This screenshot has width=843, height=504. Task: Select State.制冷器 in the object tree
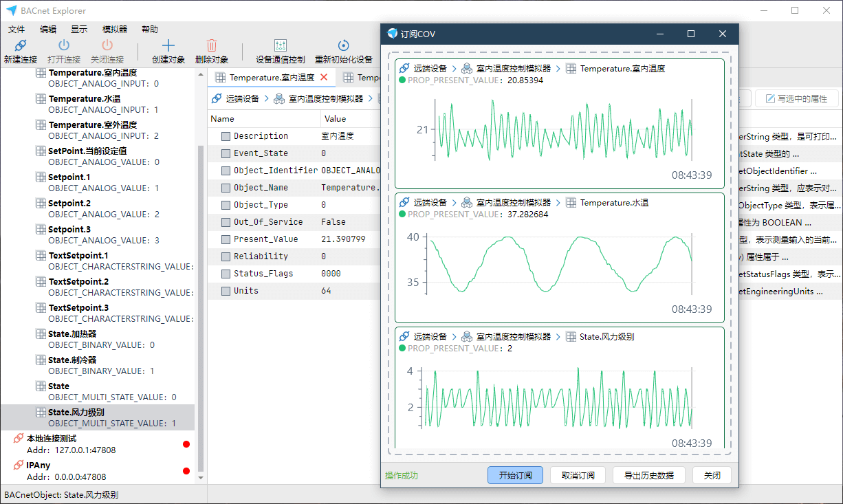coord(72,360)
